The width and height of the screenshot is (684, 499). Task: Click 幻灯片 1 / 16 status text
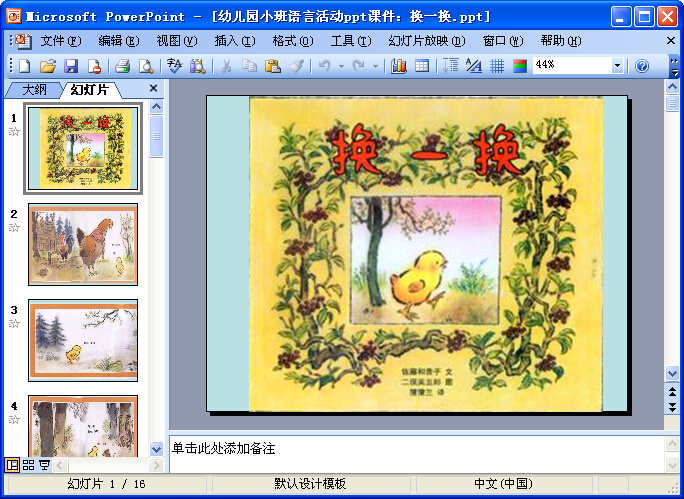106,484
